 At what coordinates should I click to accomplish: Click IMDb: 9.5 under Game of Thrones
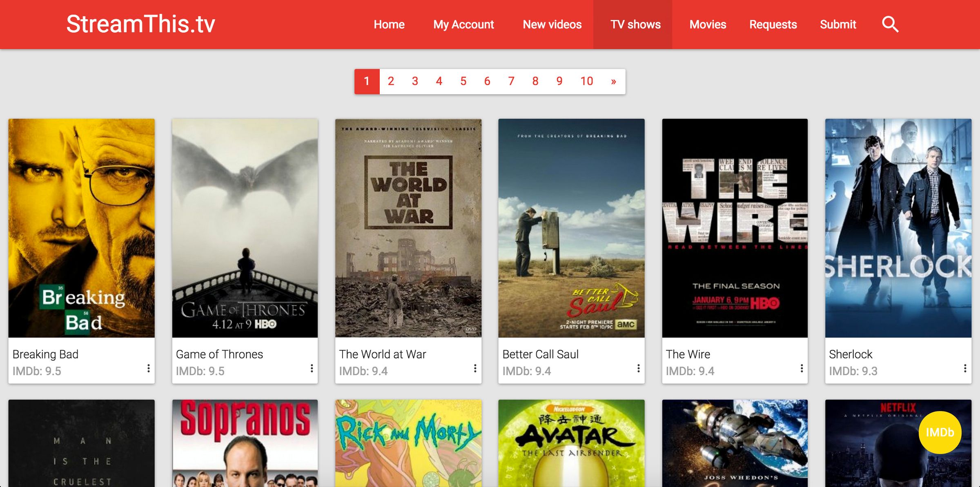(200, 371)
